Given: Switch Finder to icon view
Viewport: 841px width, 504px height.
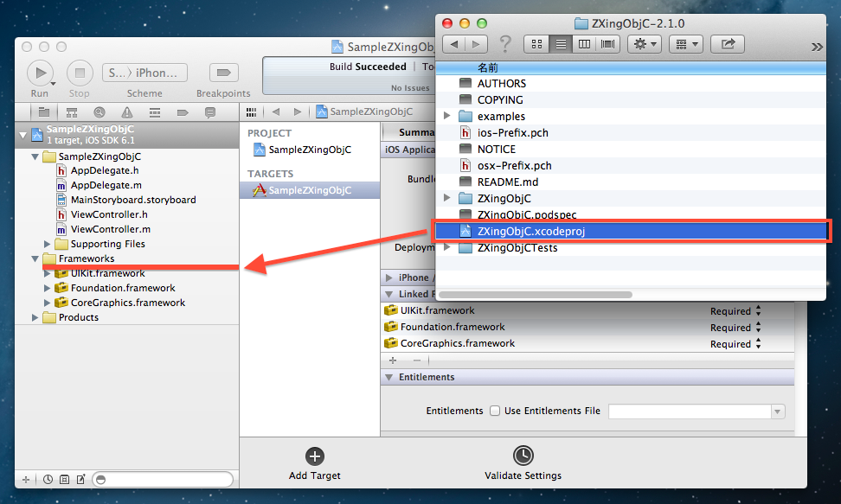Looking at the screenshot, I should tap(536, 44).
